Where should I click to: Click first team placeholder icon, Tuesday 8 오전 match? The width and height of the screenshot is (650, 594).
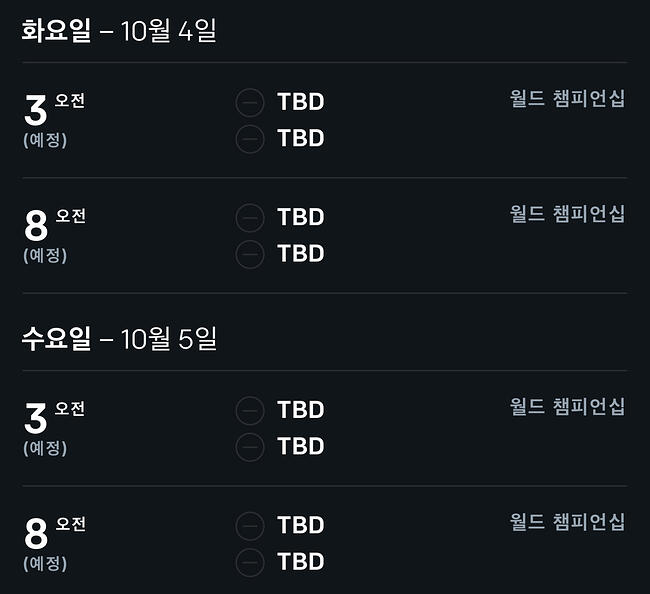point(250,218)
